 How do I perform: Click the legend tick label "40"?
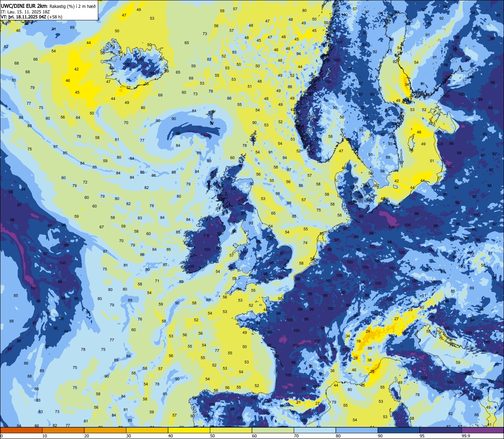tap(170, 436)
